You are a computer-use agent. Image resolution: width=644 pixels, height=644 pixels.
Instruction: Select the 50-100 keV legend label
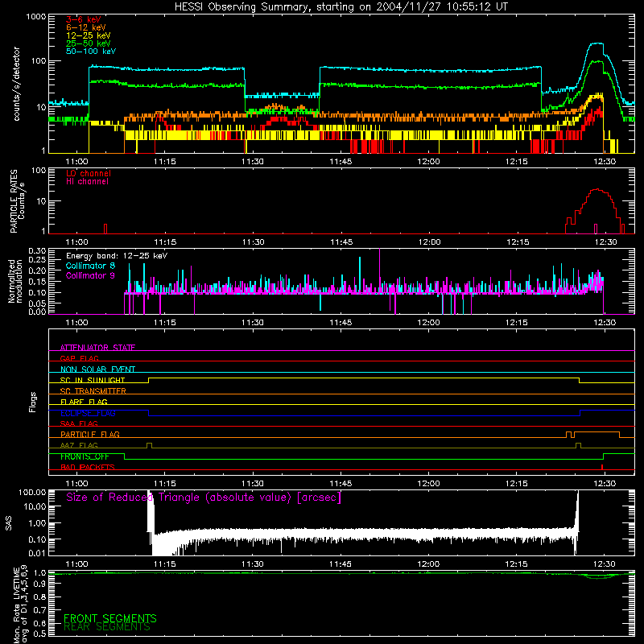91,52
